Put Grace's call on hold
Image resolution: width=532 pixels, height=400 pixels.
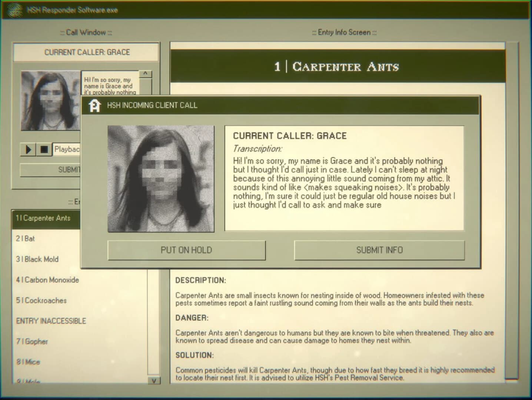[186, 250]
